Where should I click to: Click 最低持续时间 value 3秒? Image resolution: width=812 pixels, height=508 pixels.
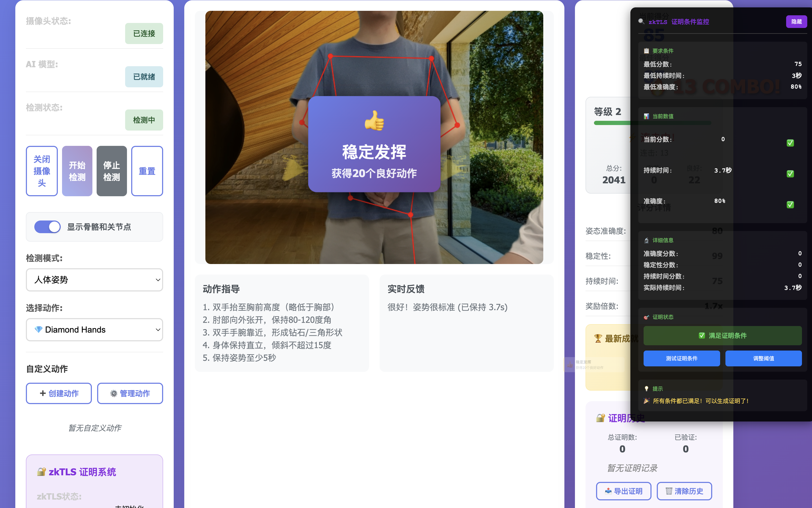796,75
